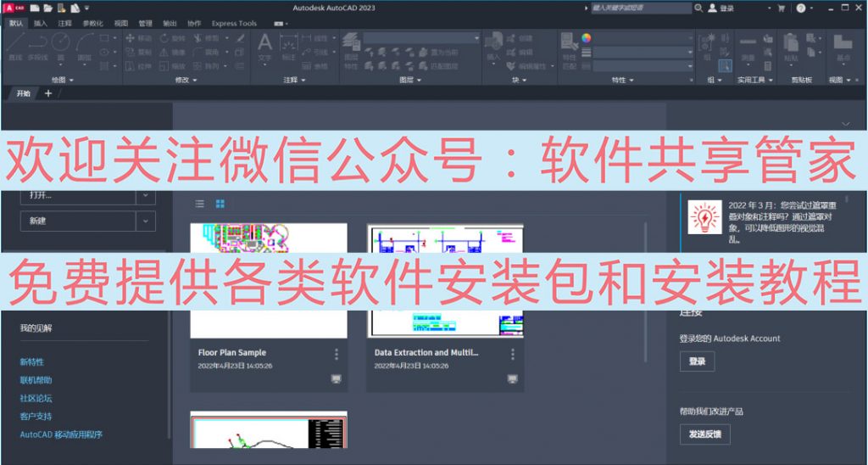This screenshot has height=465, width=868.
Task: Expand the 图层 panel flyout
Action: pos(410,80)
